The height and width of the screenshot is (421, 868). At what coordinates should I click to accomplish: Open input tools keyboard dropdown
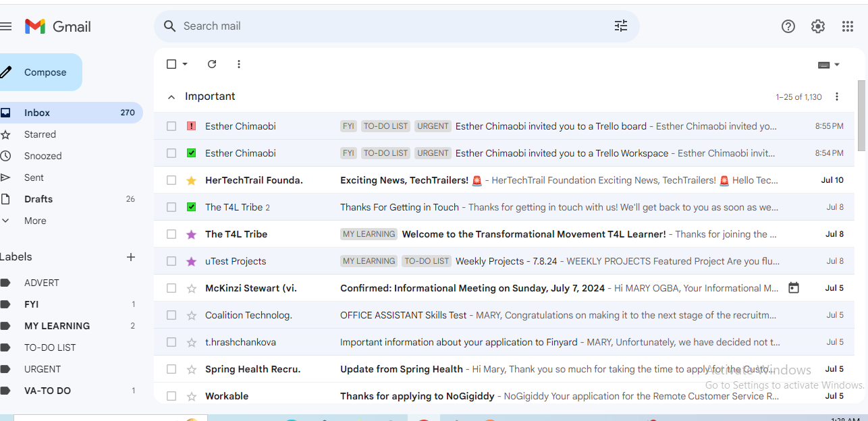829,65
